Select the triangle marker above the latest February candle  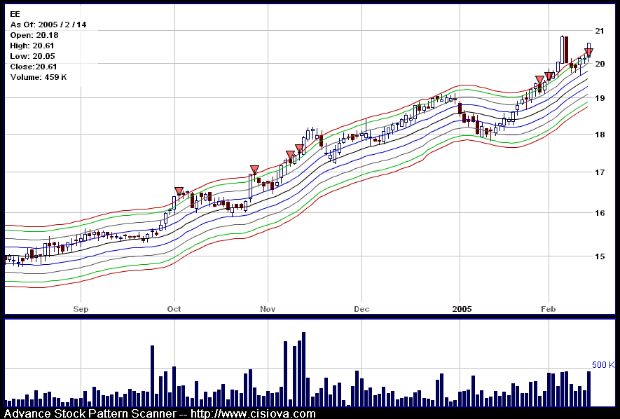click(589, 52)
